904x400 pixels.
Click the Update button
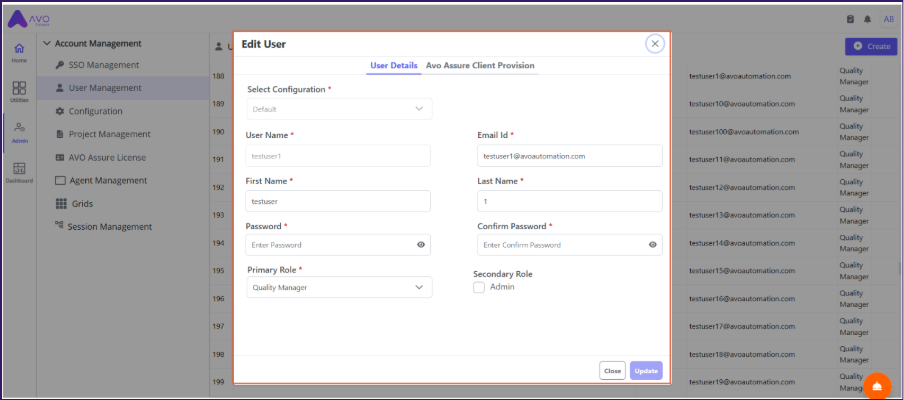(645, 371)
